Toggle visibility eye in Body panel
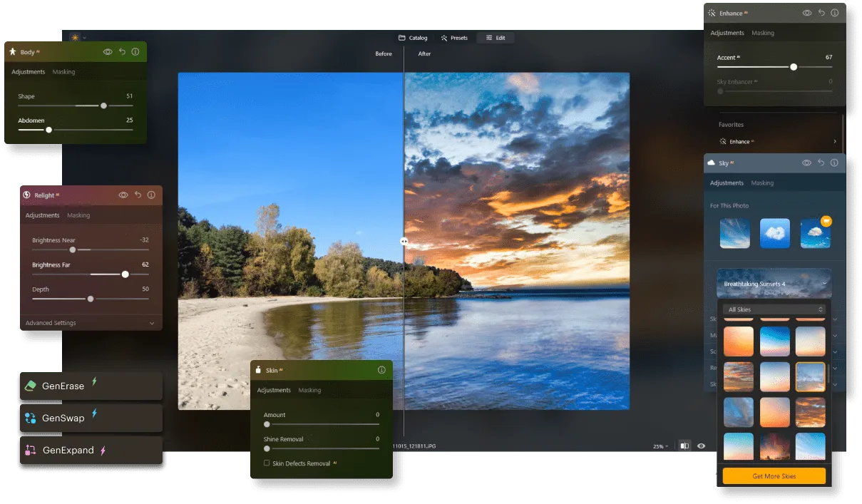This screenshot has width=862, height=504. tap(108, 52)
